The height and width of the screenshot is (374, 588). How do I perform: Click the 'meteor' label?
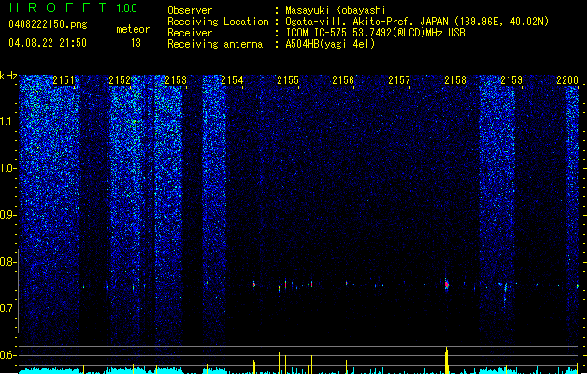tap(133, 29)
